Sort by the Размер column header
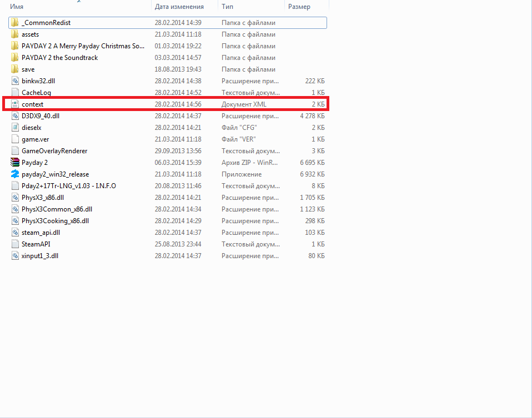Image resolution: width=532 pixels, height=418 pixels. pos(299,7)
